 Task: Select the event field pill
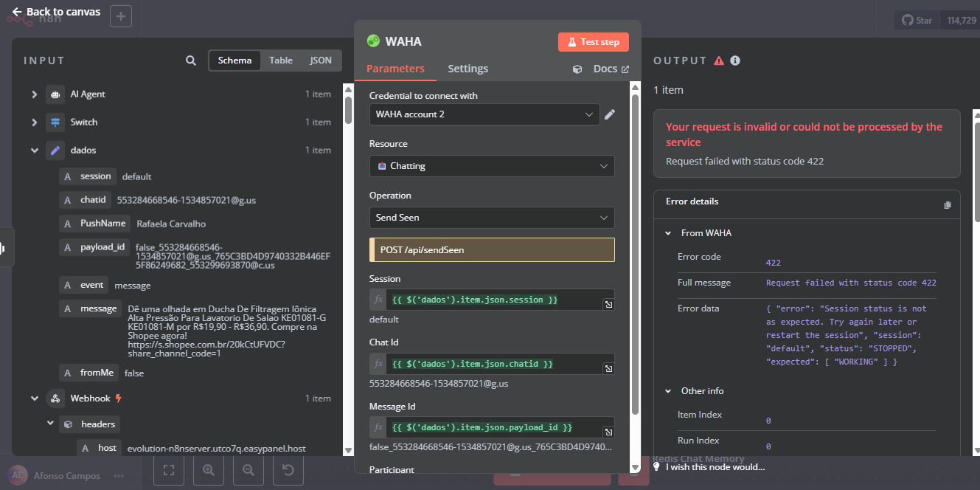[84, 285]
